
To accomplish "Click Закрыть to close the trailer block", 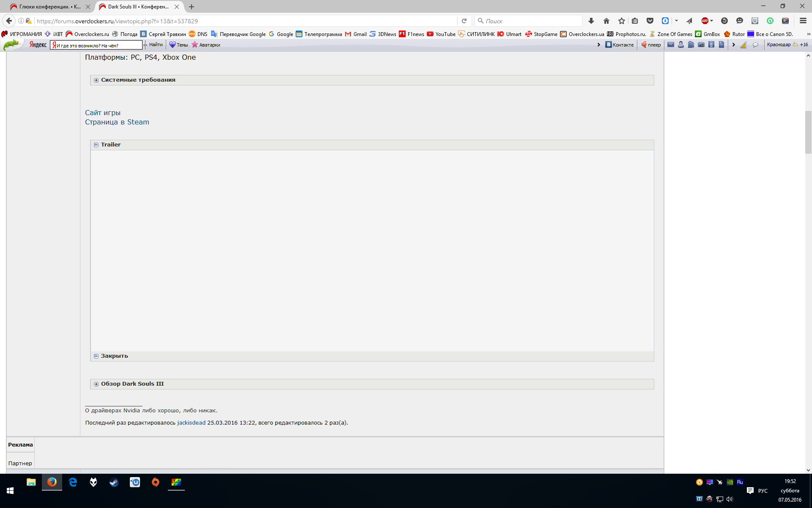I will point(114,356).
